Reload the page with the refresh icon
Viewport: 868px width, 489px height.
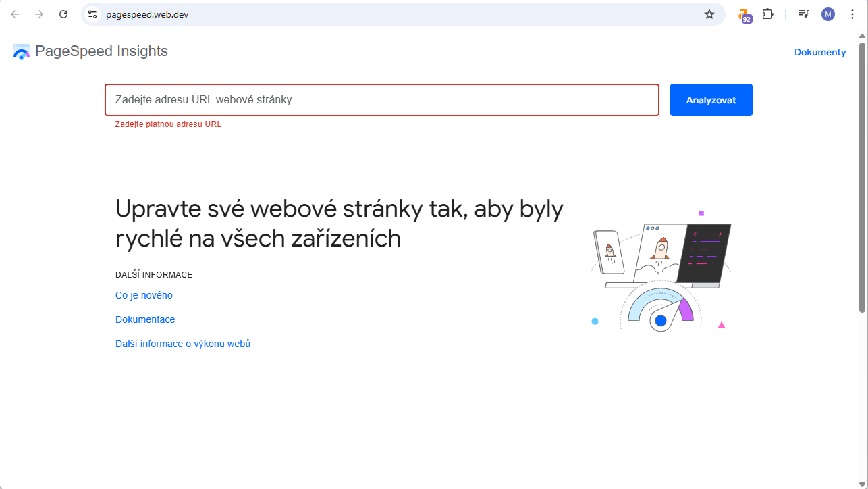(x=63, y=14)
